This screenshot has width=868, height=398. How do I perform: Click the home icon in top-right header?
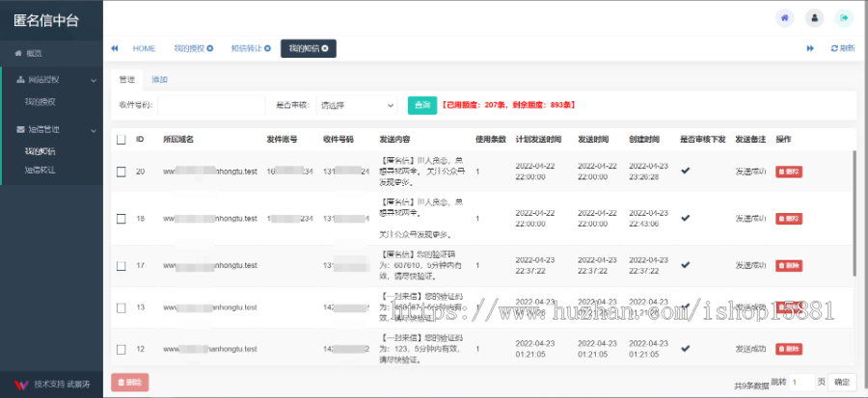(x=785, y=17)
